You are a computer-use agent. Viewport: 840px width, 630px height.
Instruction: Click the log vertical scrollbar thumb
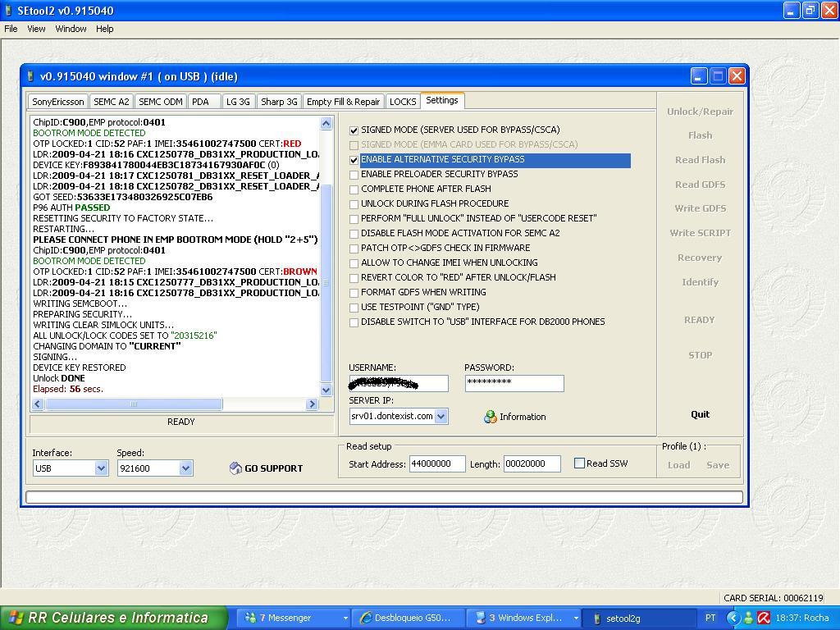click(326, 282)
